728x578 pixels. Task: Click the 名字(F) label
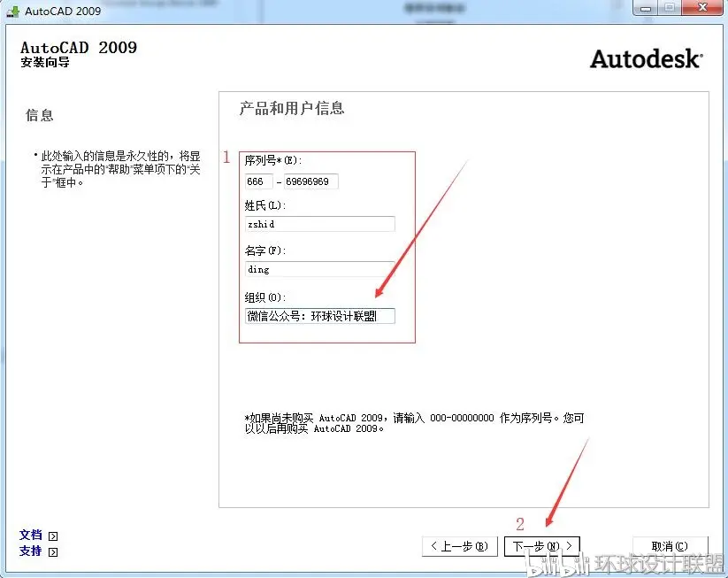[265, 250]
